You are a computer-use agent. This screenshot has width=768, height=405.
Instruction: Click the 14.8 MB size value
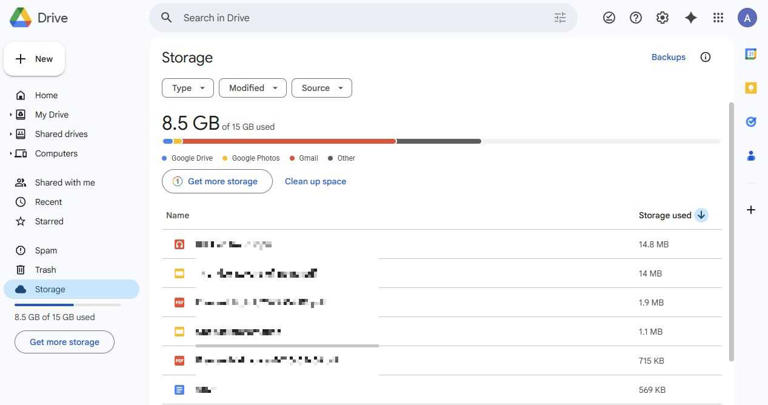pos(653,244)
